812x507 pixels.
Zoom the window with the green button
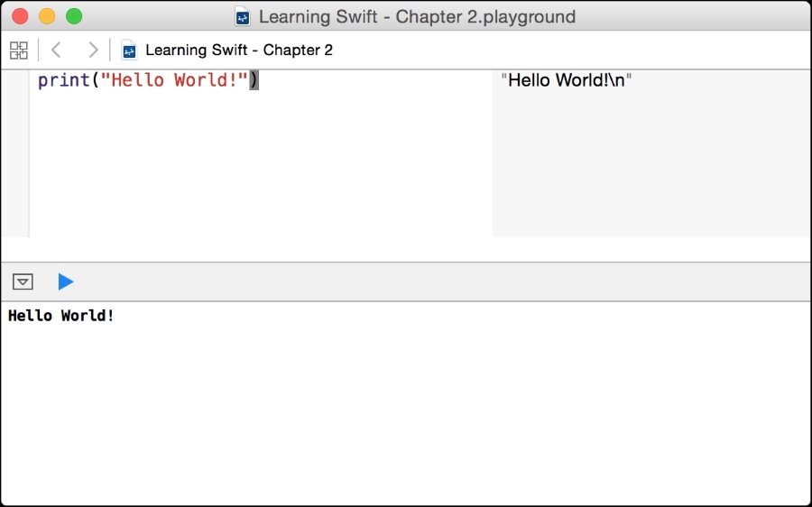click(74, 16)
